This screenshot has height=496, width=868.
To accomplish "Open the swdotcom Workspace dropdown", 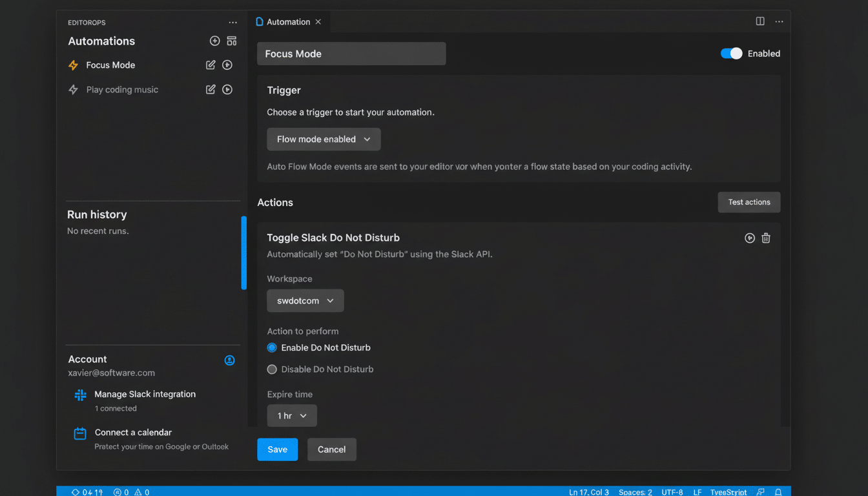I will click(x=305, y=300).
